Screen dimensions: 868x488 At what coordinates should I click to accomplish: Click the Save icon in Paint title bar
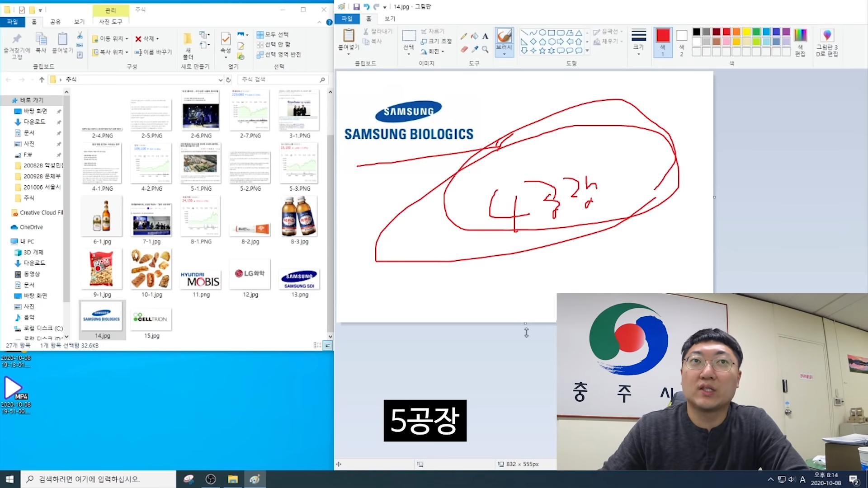356,7
